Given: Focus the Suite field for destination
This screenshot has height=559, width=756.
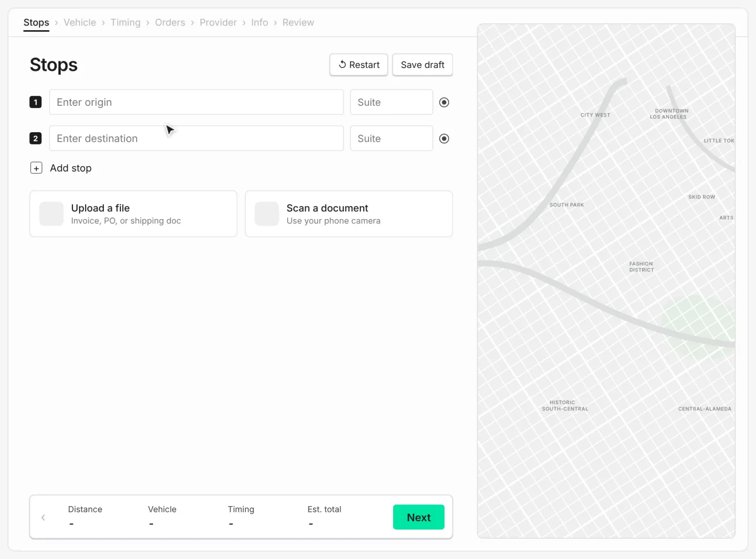Looking at the screenshot, I should tap(391, 138).
